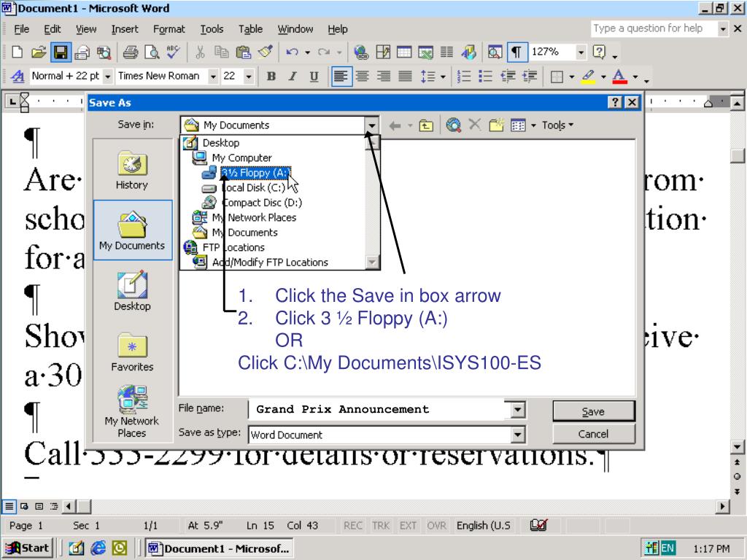Image resolution: width=747 pixels, height=560 pixels.
Task: Select the Format Painter brush icon
Action: coord(266,52)
